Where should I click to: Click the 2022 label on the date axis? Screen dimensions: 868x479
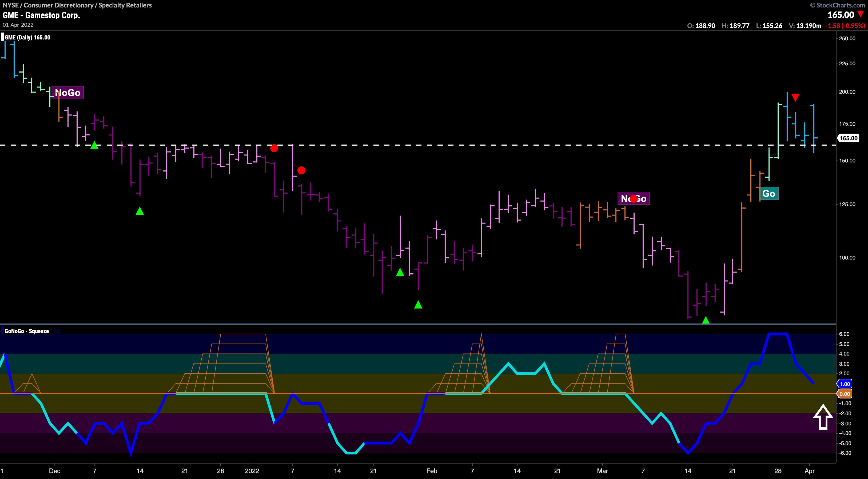pos(252,470)
